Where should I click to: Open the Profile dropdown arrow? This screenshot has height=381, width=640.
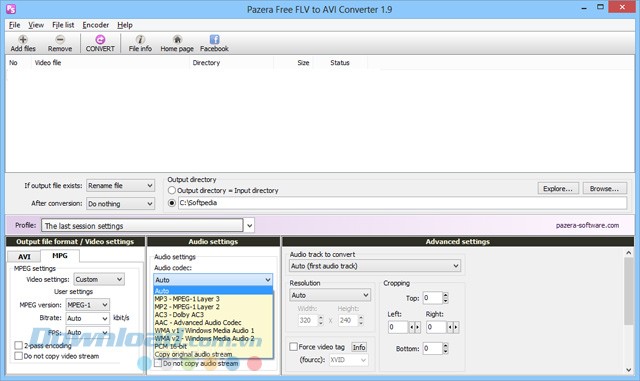coord(249,225)
